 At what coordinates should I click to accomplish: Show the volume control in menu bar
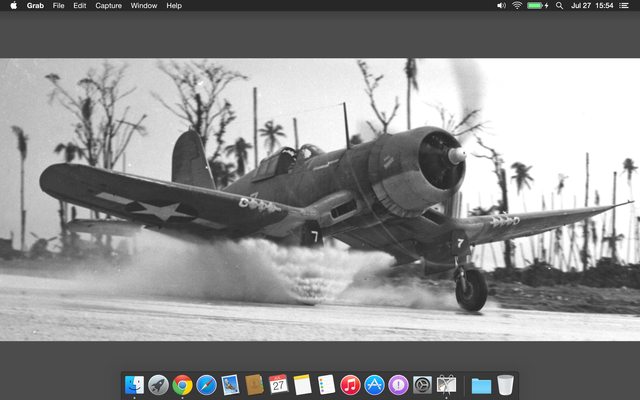pyautogui.click(x=501, y=6)
